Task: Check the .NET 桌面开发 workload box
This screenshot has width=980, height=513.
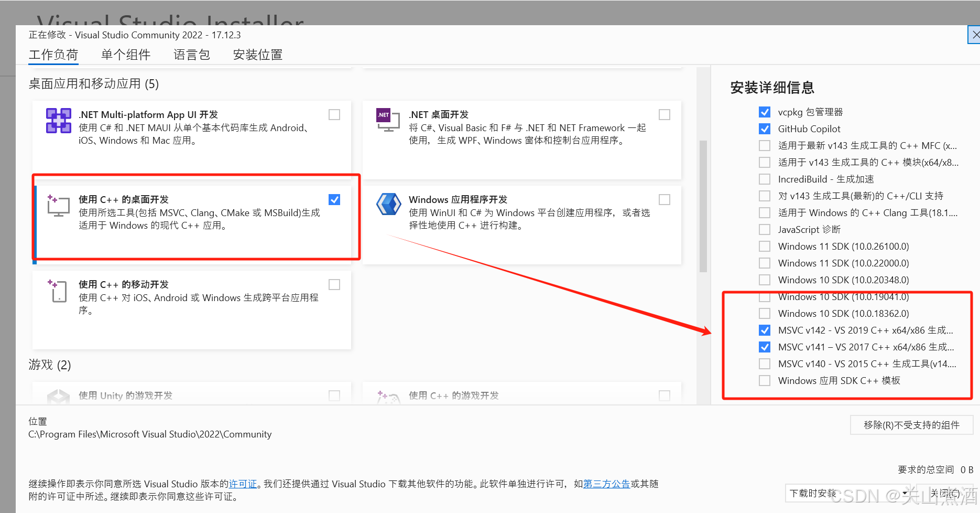Action: (x=665, y=114)
